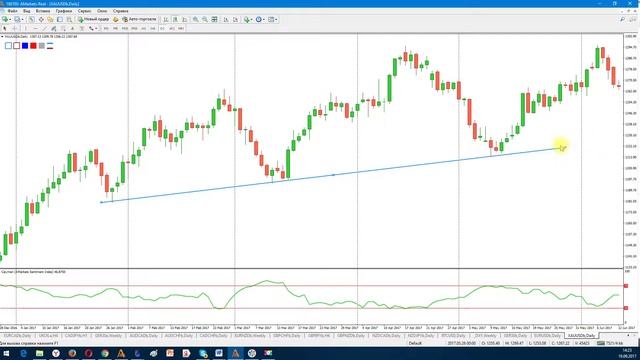Toggle the chart shift icon
Viewport: 640px width, 360px height.
point(236,19)
